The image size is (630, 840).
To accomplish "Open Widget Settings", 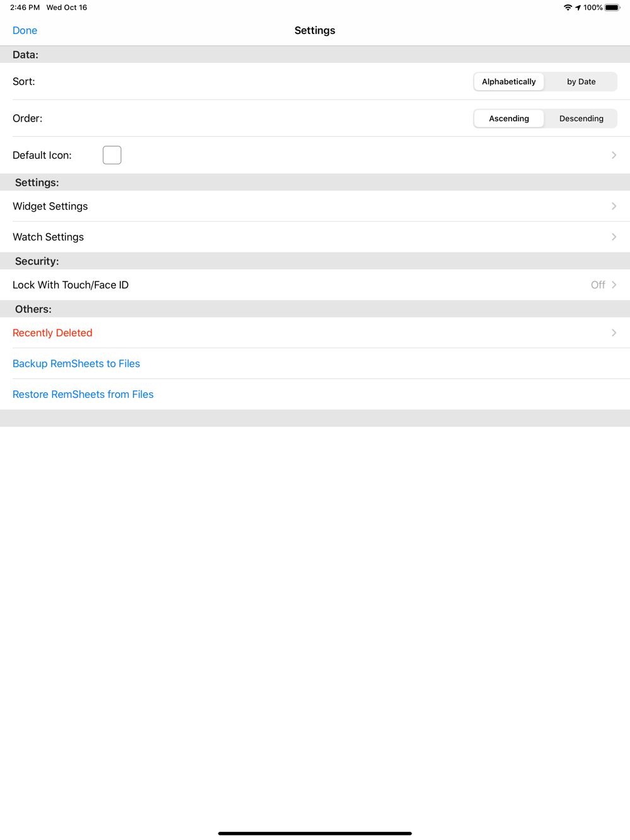I will pyautogui.click(x=315, y=206).
